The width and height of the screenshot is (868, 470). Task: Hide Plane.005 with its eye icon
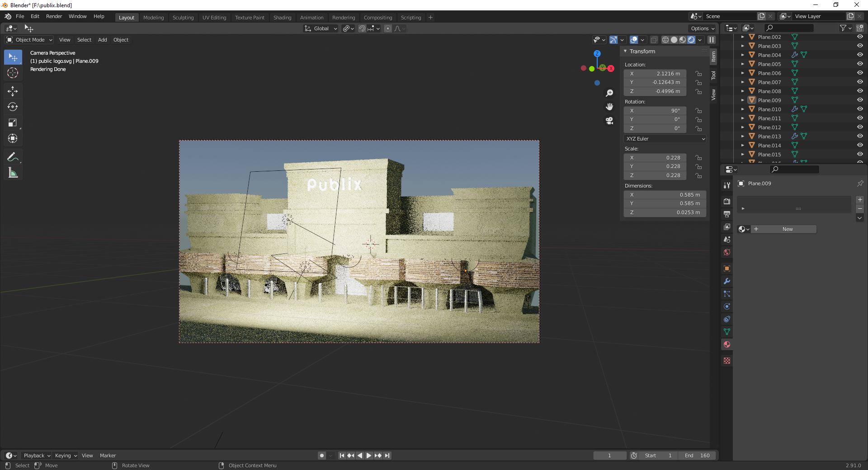click(x=860, y=64)
